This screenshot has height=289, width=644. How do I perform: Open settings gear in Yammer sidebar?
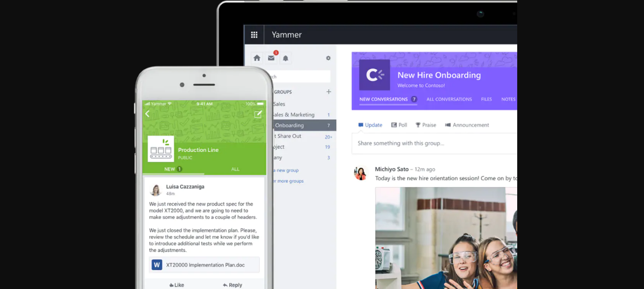328,58
